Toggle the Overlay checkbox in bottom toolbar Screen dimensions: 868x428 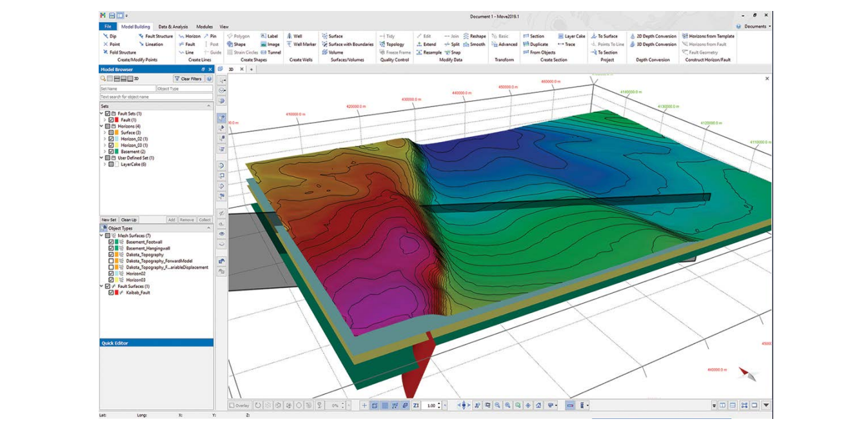pyautogui.click(x=232, y=405)
